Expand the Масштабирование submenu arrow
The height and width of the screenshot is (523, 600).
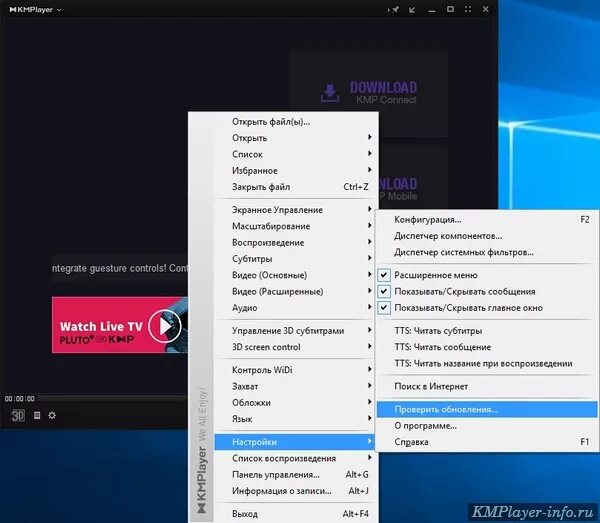[370, 225]
